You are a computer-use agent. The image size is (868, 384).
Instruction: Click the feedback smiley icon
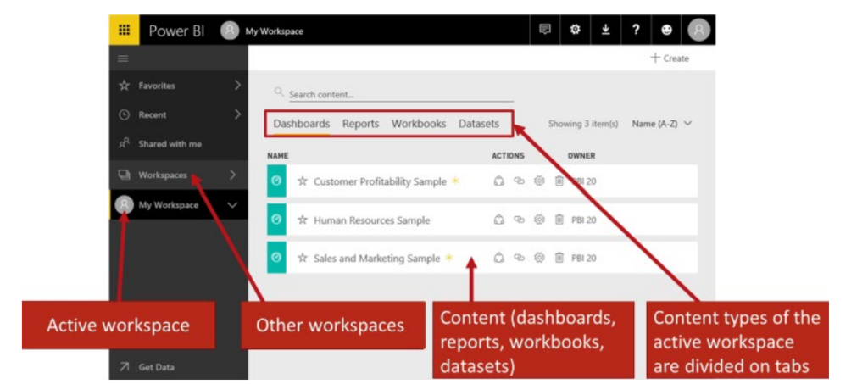pyautogui.click(x=666, y=30)
